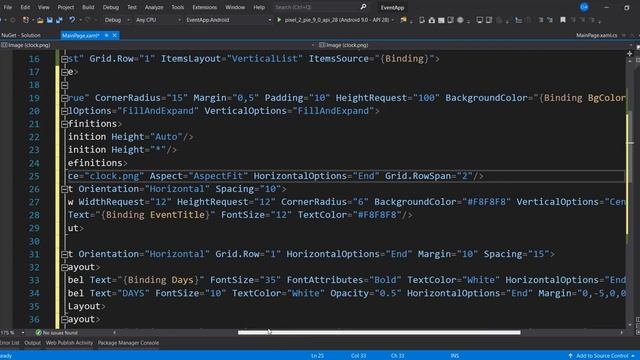Open the right Image (clock.png) member dropdown
This screenshot has height=360, width=640.
tap(476, 45)
